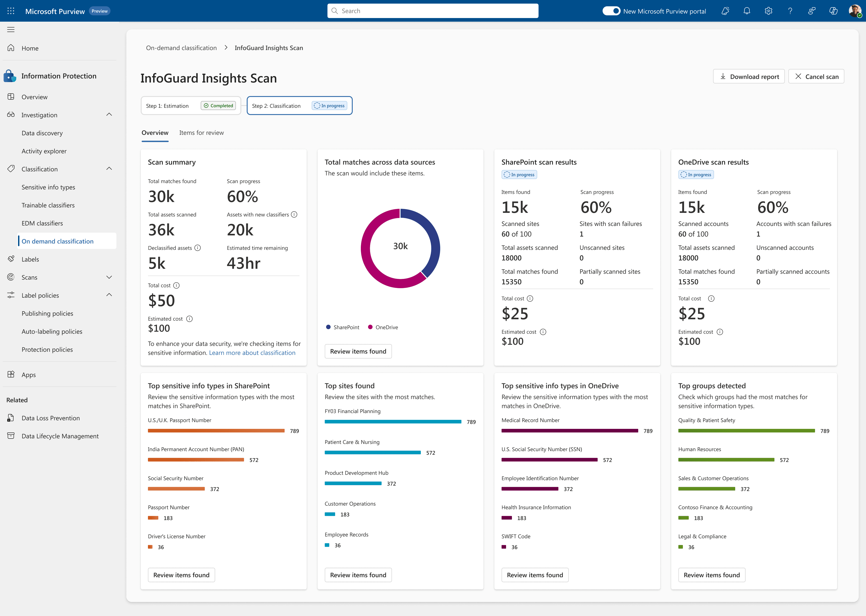Click info icon next to OneDrive Total cost
The height and width of the screenshot is (616, 866).
point(711,299)
